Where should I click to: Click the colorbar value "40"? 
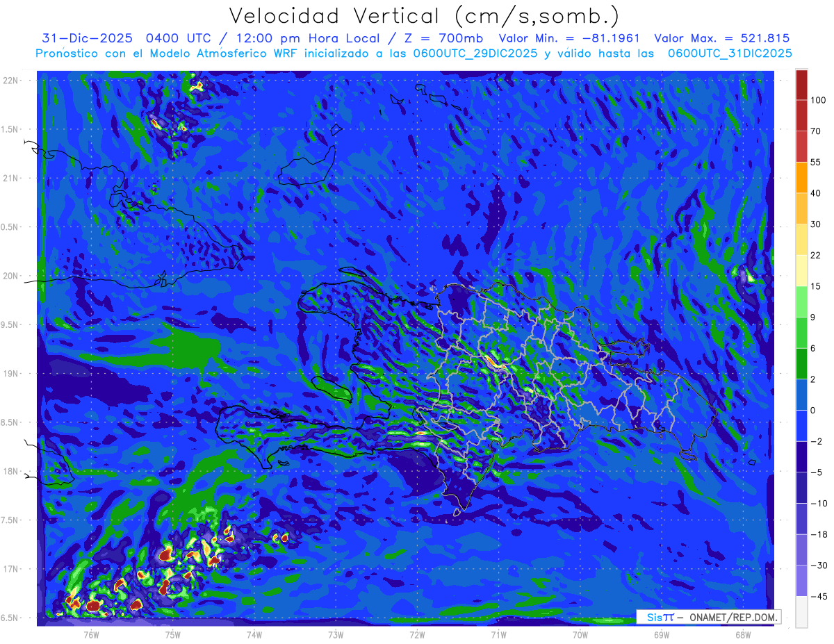click(816, 192)
